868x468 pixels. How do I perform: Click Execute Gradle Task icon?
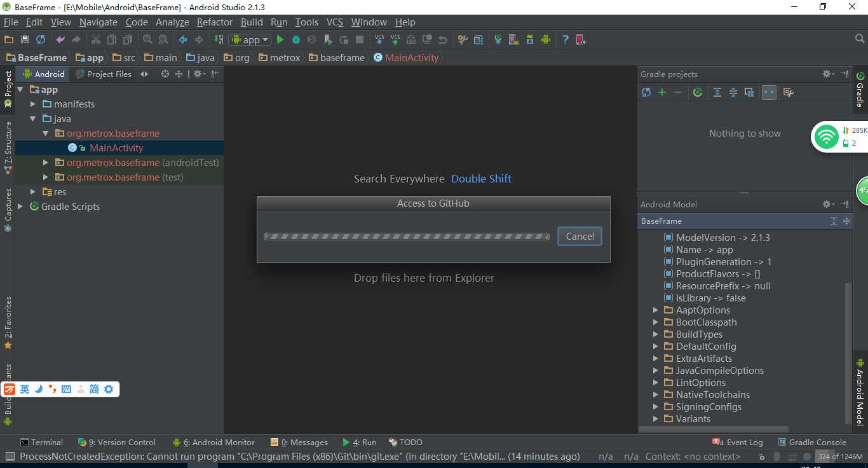click(x=698, y=92)
